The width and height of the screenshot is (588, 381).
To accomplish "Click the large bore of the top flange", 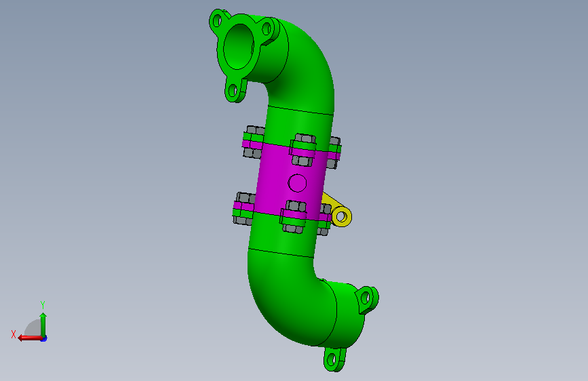I will (239, 47).
